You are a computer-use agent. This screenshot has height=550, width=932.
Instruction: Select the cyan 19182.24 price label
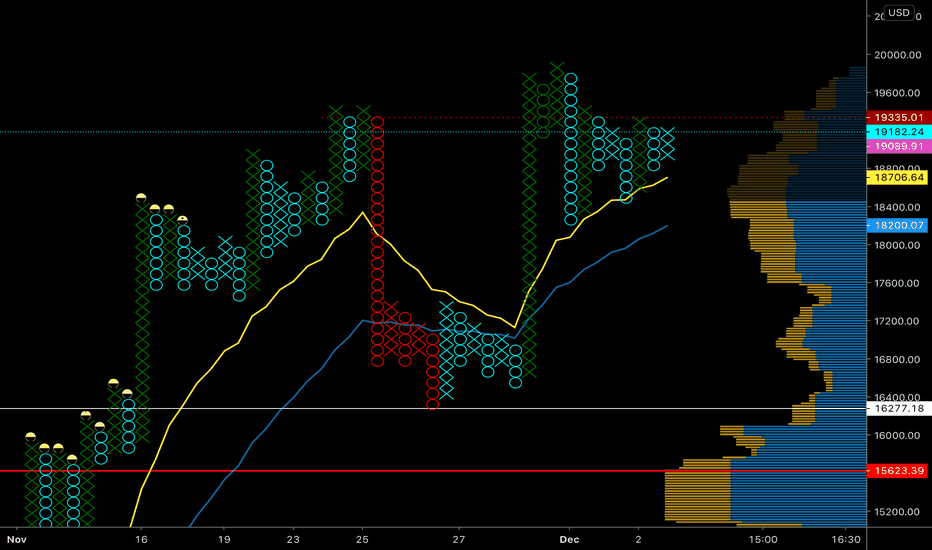899,131
